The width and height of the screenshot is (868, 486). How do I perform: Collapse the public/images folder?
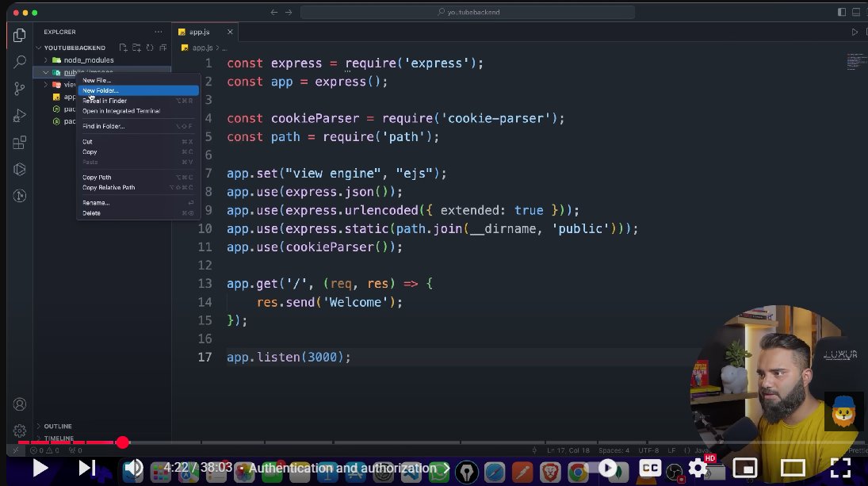pyautogui.click(x=46, y=71)
